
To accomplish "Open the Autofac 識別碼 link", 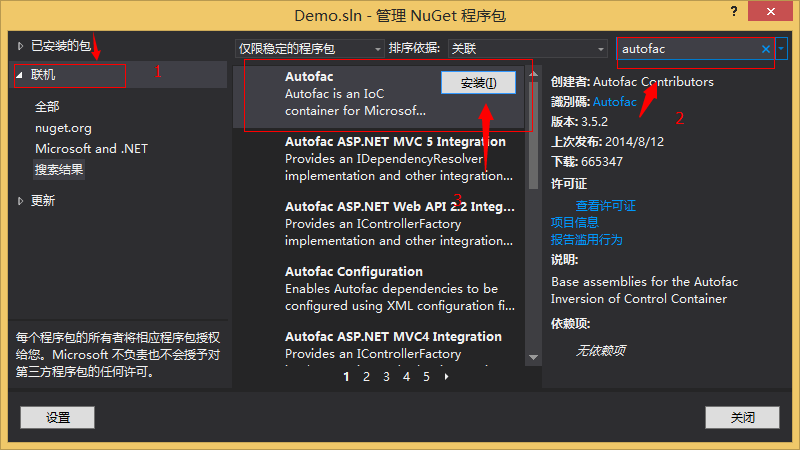I will pyautogui.click(x=615, y=102).
